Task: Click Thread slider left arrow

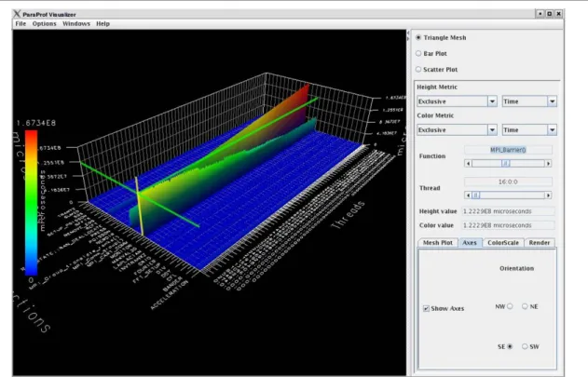Action: point(468,195)
